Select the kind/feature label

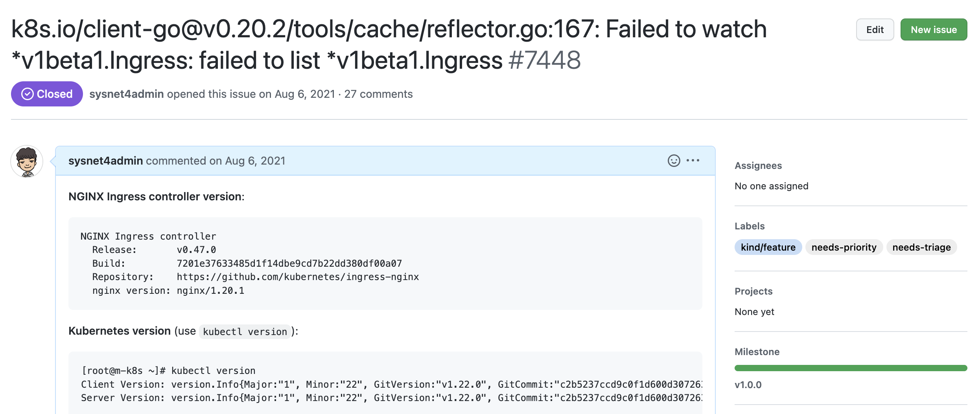[x=768, y=247]
